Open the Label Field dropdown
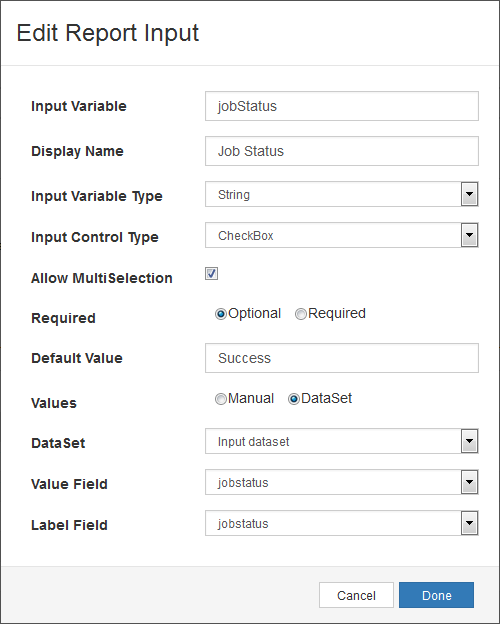The width and height of the screenshot is (500, 624). click(x=342, y=523)
